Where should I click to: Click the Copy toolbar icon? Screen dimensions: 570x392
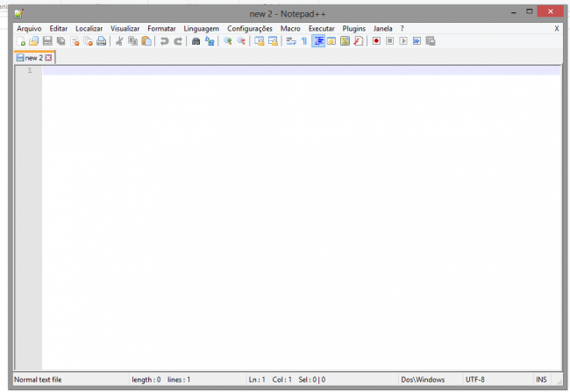[x=132, y=41]
